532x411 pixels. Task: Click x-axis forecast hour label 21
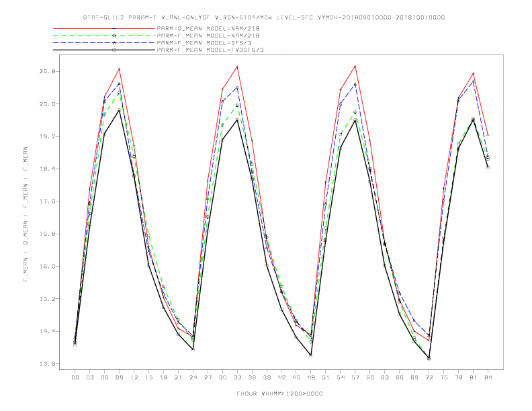[x=178, y=377]
